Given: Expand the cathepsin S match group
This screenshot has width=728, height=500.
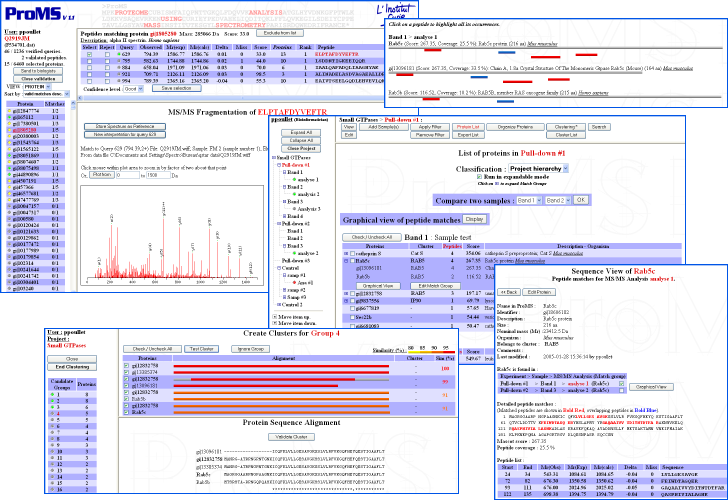Looking at the screenshot, I should pos(346,254).
